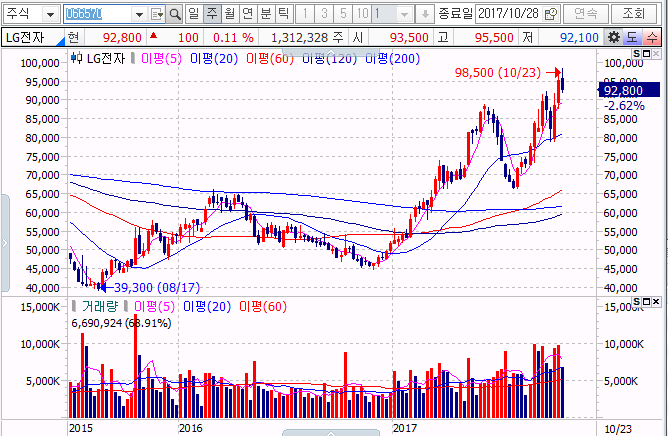Maximize the price chart panel

pyautogui.click(x=646, y=54)
